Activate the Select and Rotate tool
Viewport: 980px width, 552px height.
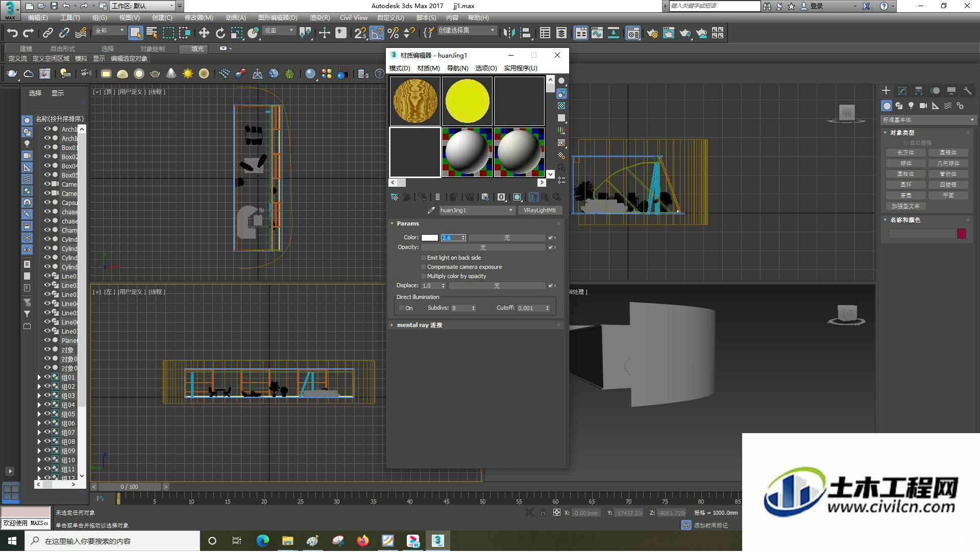[x=220, y=33]
